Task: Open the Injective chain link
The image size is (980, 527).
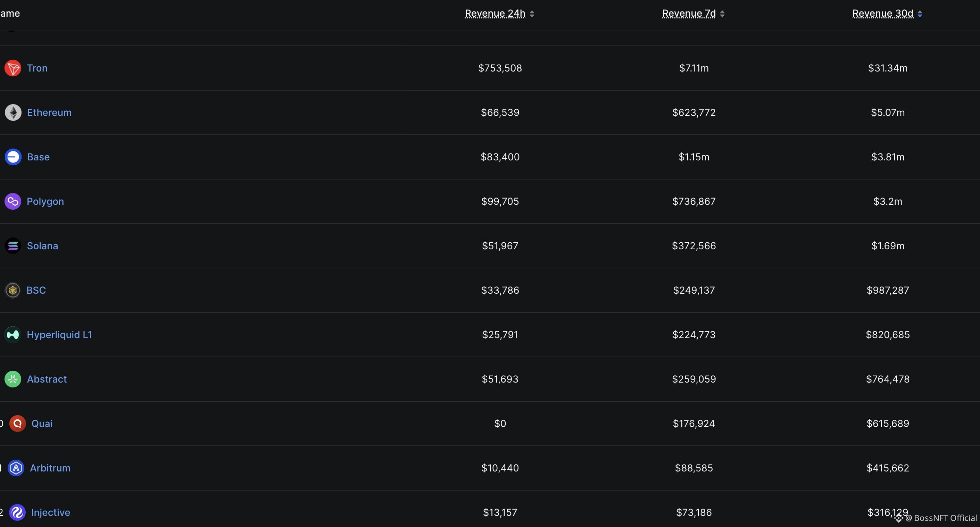Action: tap(51, 512)
